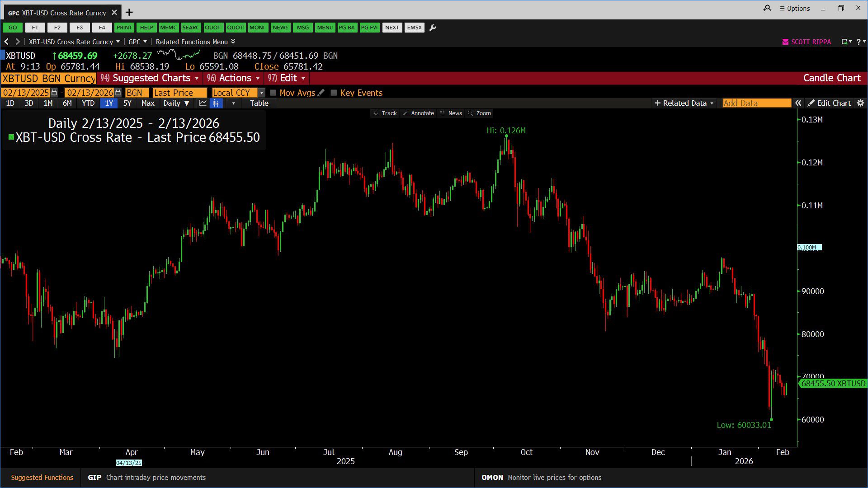
Task: Open GIP Chart intraday price movements
Action: tap(147, 478)
